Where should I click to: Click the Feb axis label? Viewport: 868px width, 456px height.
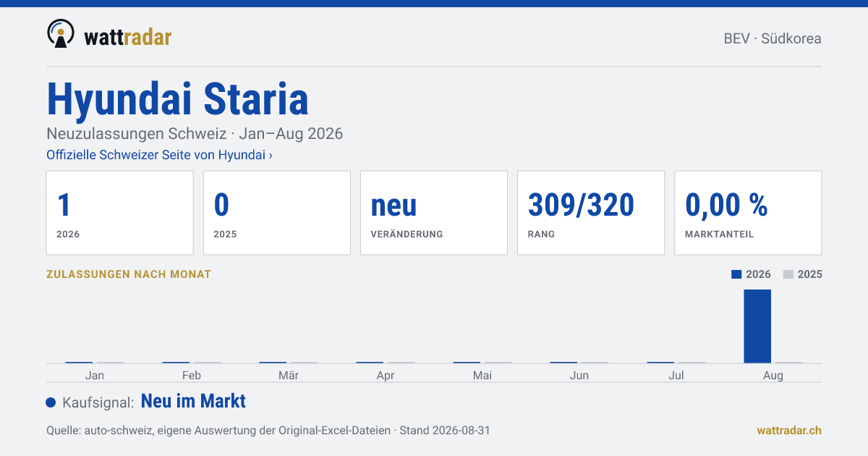coord(192,375)
